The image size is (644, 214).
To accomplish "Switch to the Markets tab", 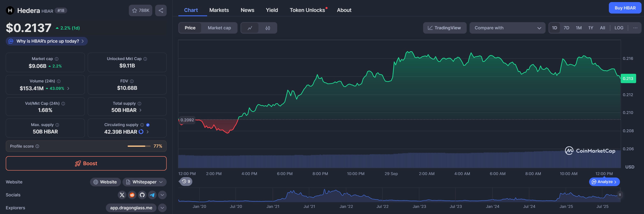I will [219, 10].
